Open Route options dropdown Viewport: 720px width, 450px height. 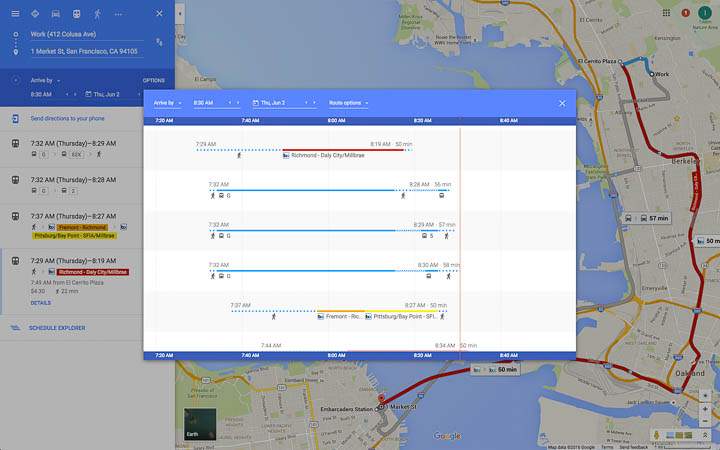[349, 103]
